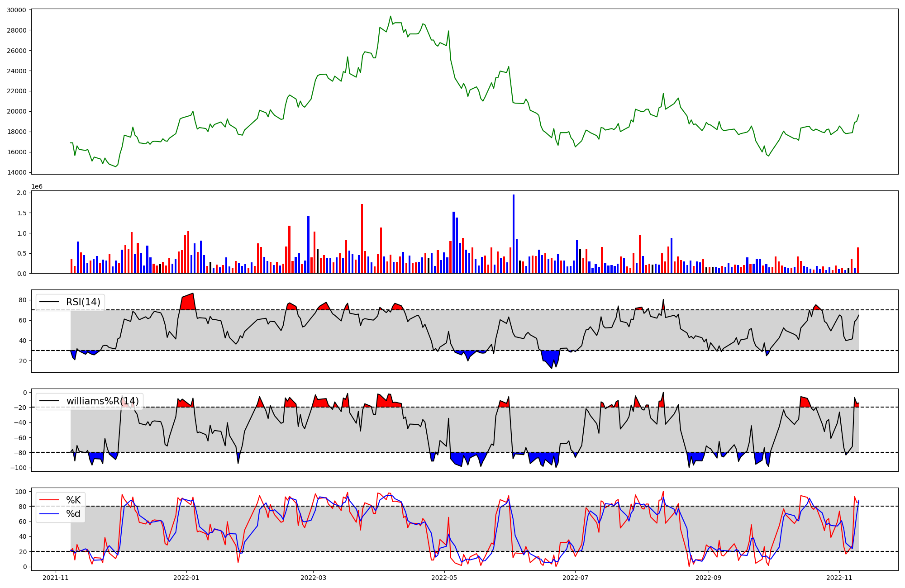Click the 14000 price axis tick label

17,172
